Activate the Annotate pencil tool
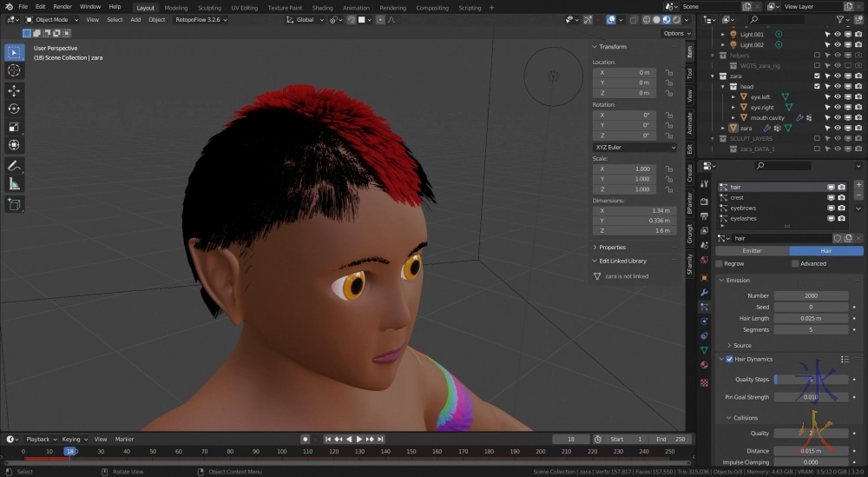Screen dimensions: 868x477 14,165
